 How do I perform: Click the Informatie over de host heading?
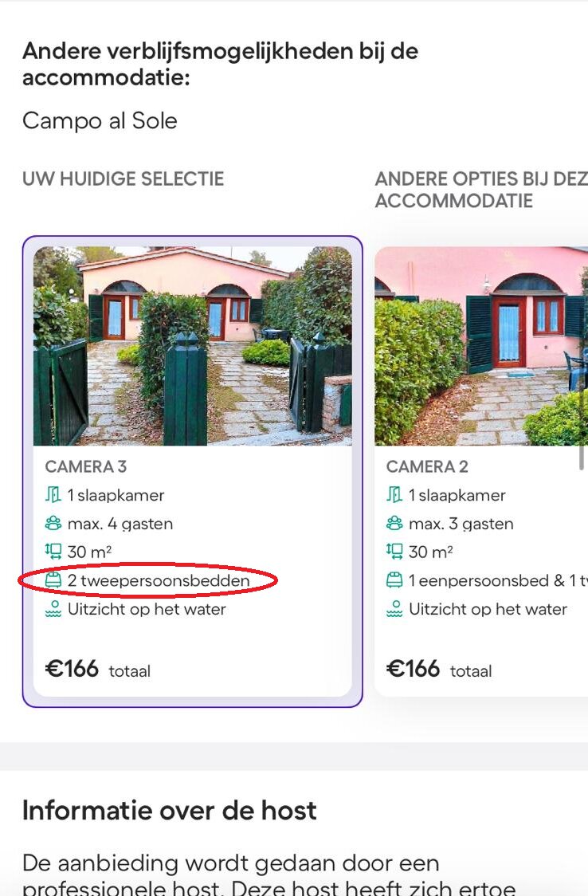pos(169,810)
